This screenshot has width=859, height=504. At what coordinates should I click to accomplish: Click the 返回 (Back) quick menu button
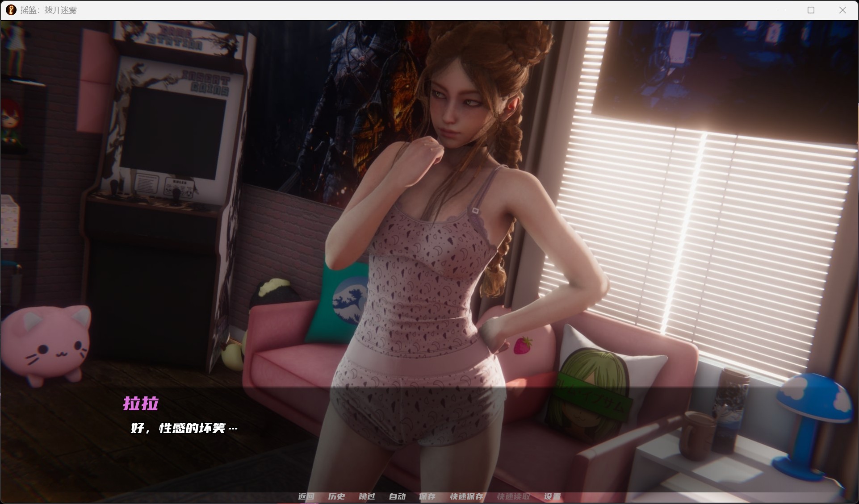point(306,496)
